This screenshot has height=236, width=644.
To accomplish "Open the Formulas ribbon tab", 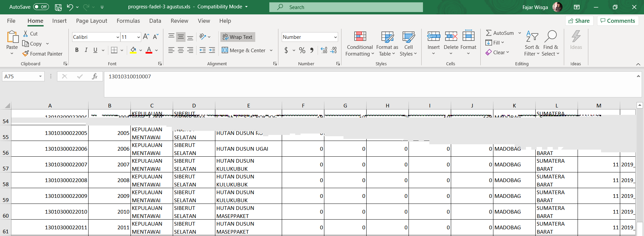I will [x=128, y=21].
